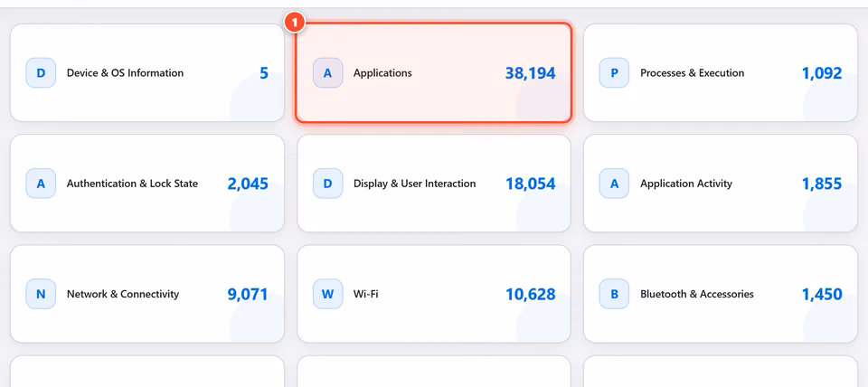Open the Network & Connectivity card
868x387 pixels.
coord(147,294)
